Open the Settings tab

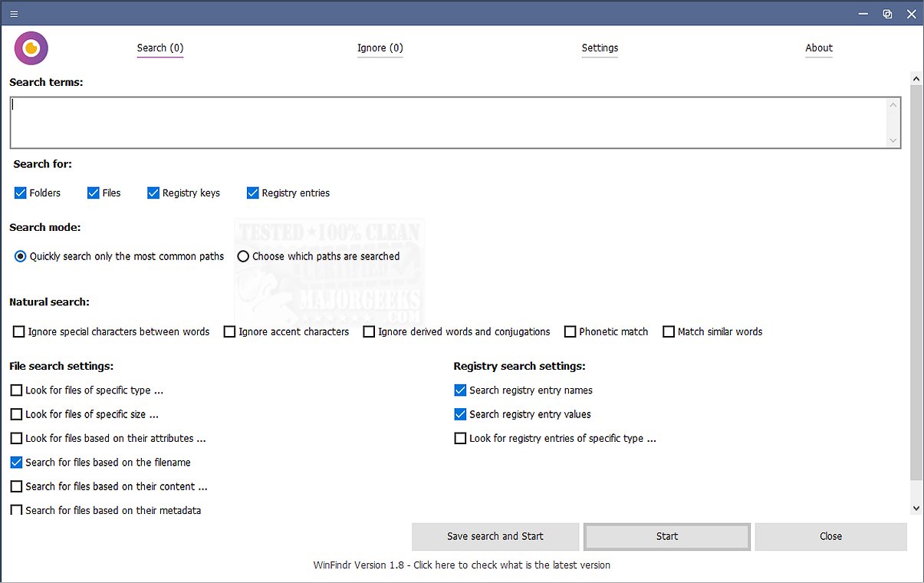tap(600, 48)
